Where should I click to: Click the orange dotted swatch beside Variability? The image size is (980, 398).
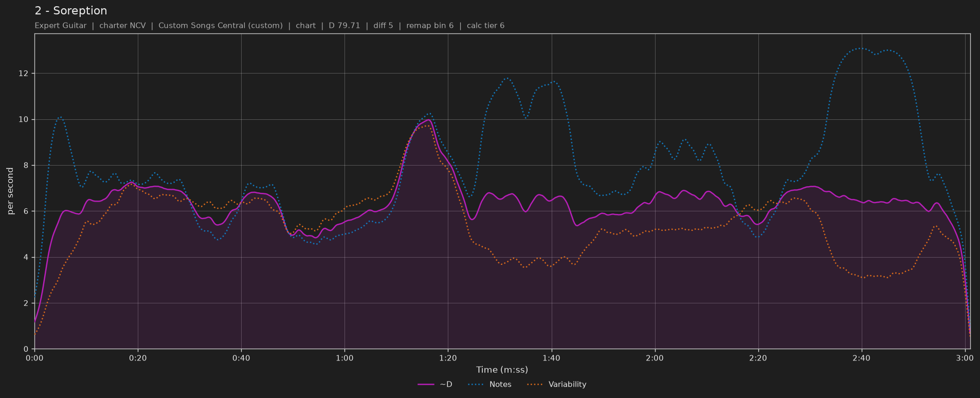535,385
